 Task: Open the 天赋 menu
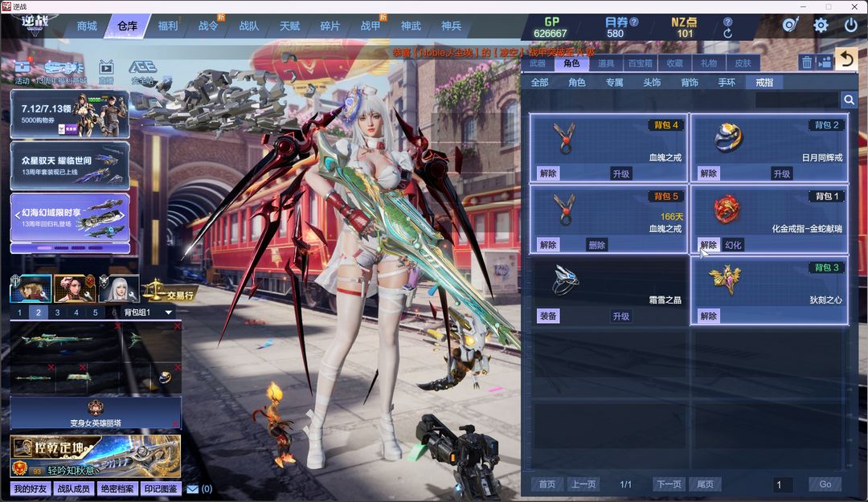pyautogui.click(x=289, y=26)
